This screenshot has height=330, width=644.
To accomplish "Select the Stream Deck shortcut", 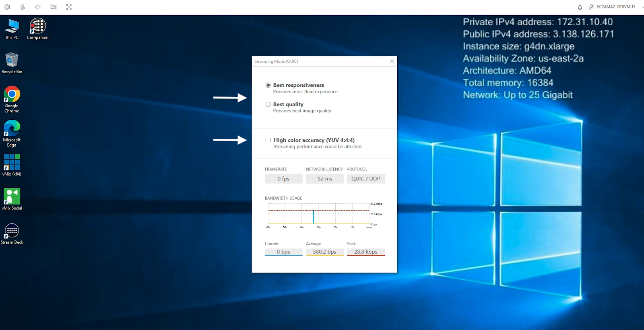I will (12, 234).
